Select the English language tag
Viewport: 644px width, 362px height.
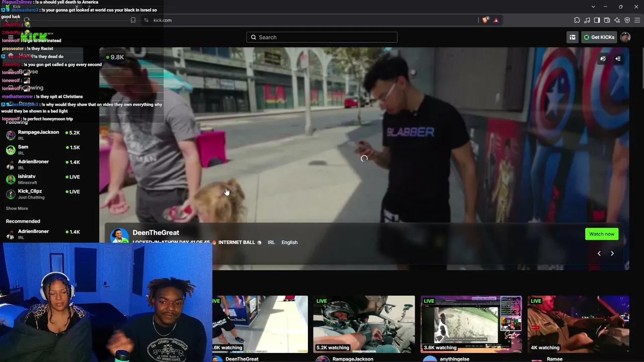point(289,242)
